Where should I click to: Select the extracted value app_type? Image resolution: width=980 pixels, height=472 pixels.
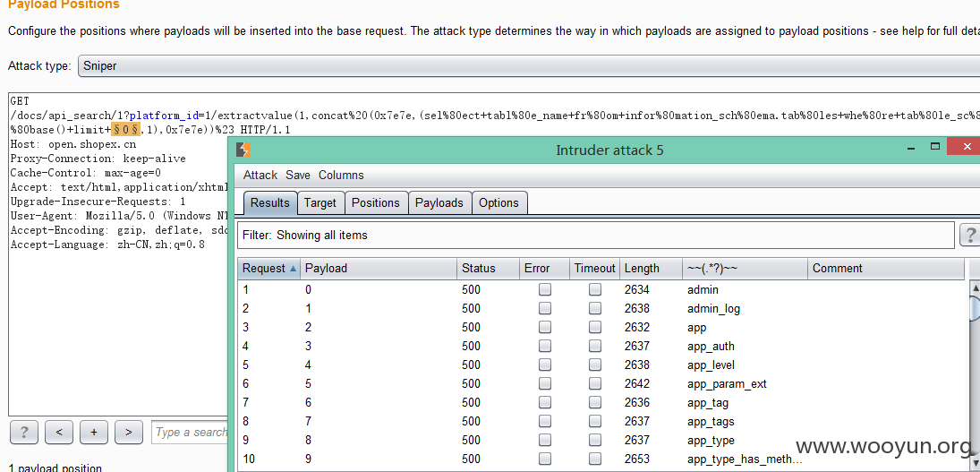tap(711, 440)
